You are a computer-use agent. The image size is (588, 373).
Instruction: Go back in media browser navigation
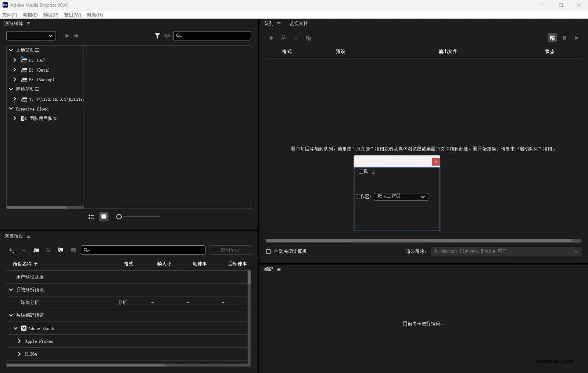point(67,36)
